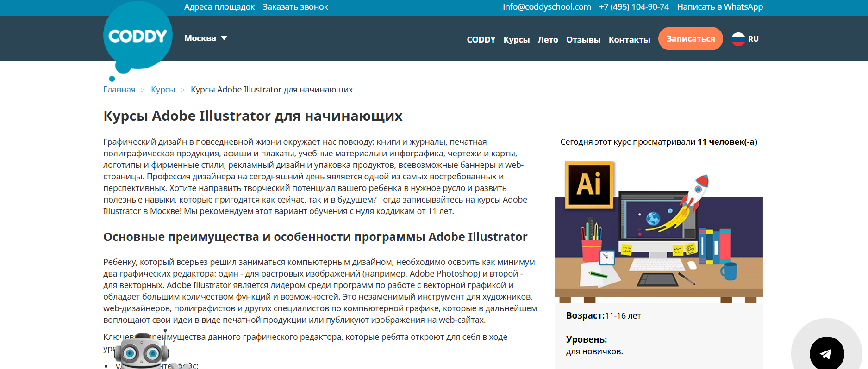This screenshot has width=868, height=369.
Task: Click the CODDY logo bubble
Action: pyautogui.click(x=137, y=36)
